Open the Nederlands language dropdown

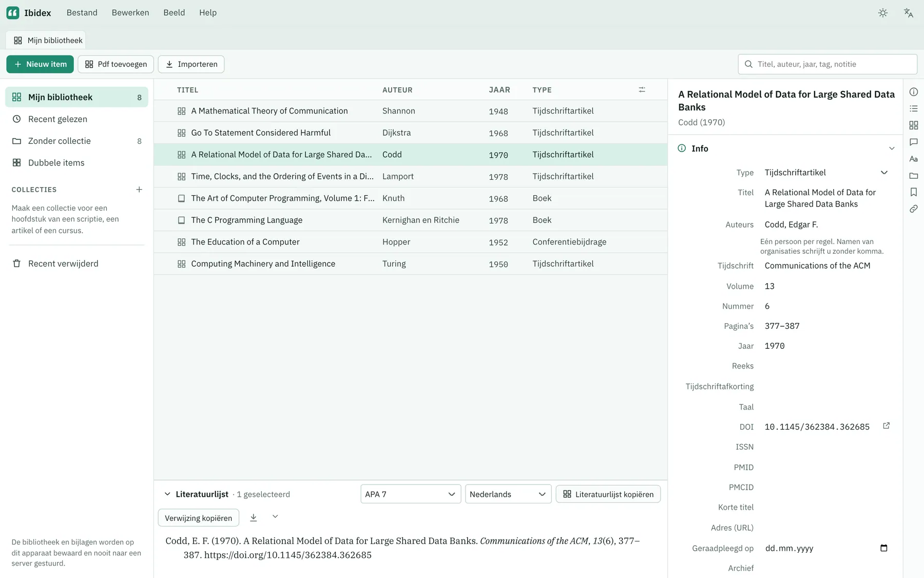pyautogui.click(x=508, y=494)
